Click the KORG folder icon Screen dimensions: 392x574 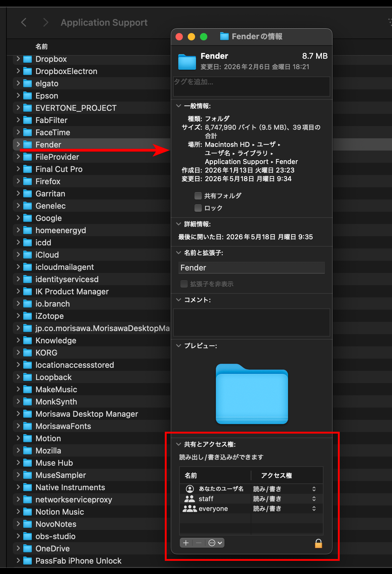pos(28,353)
